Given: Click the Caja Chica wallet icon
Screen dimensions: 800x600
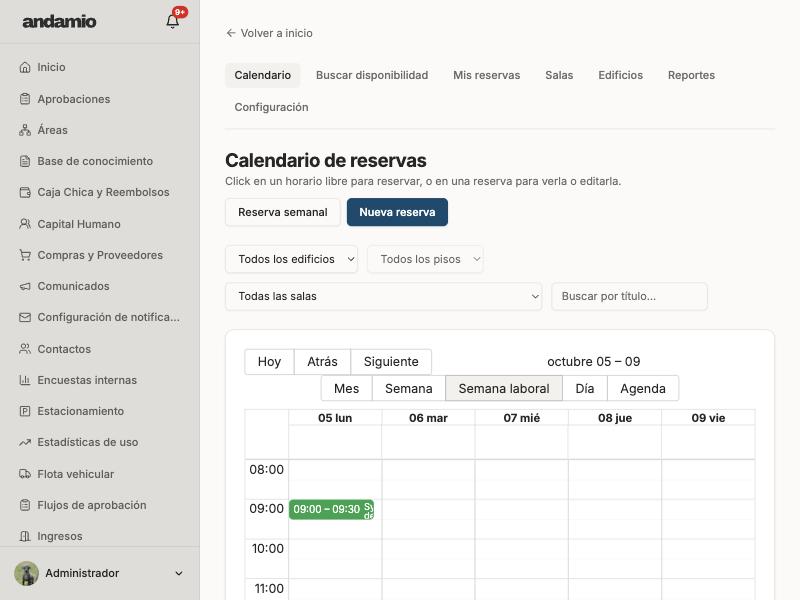Looking at the screenshot, I should coord(24,192).
